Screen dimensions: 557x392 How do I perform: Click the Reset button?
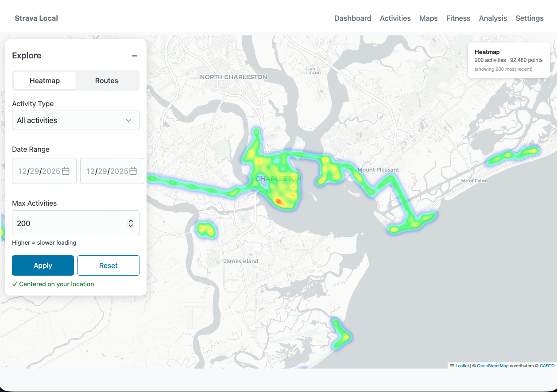tap(108, 265)
